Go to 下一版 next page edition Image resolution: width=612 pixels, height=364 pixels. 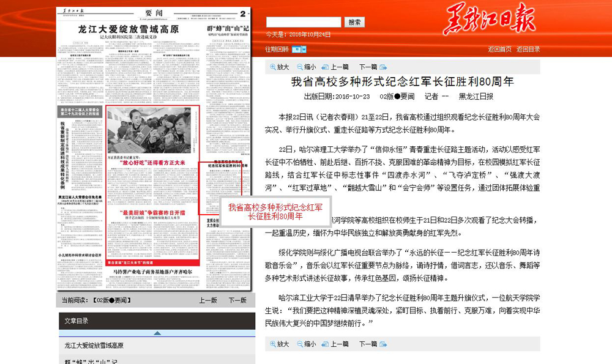tap(237, 300)
